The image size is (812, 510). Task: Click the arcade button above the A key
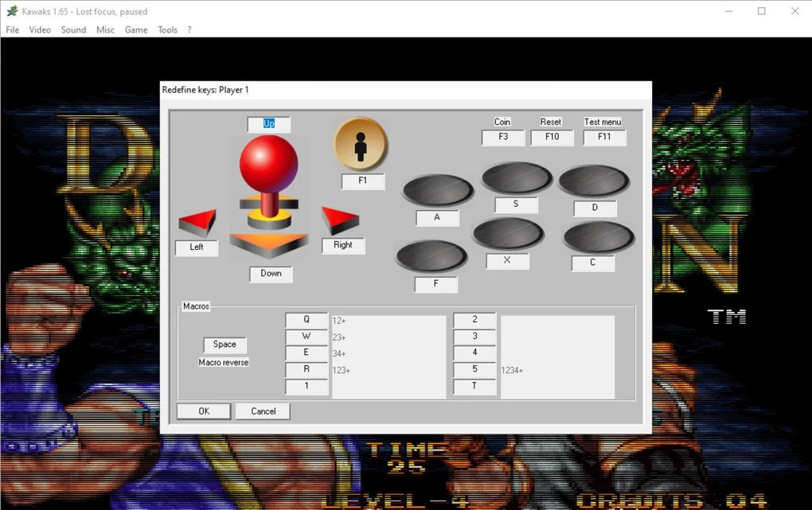(x=438, y=190)
